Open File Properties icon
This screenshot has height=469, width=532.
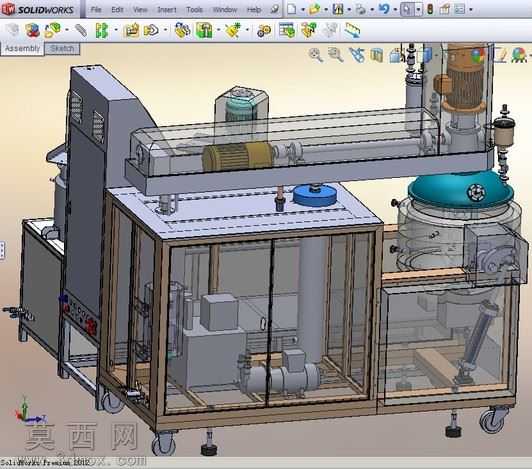[x=444, y=10]
